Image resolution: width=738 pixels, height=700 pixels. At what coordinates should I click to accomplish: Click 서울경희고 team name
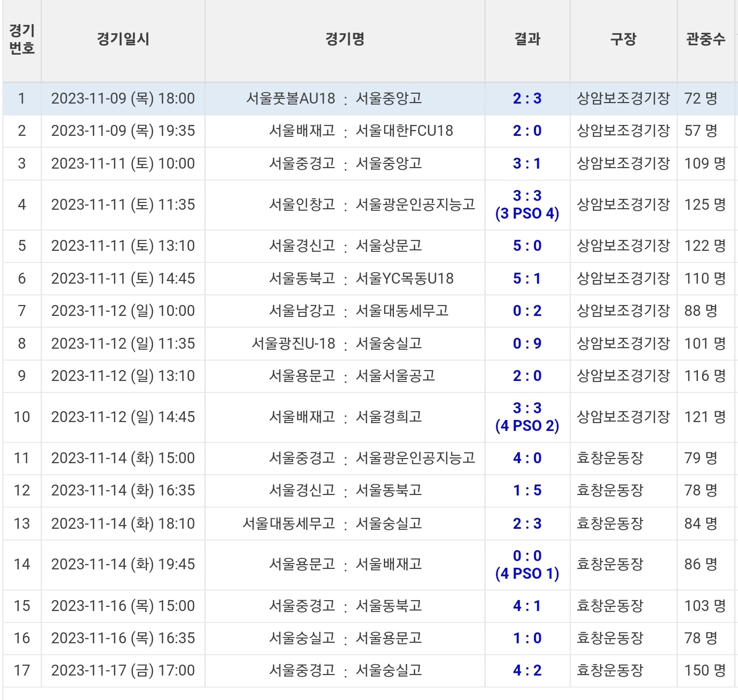point(388,417)
